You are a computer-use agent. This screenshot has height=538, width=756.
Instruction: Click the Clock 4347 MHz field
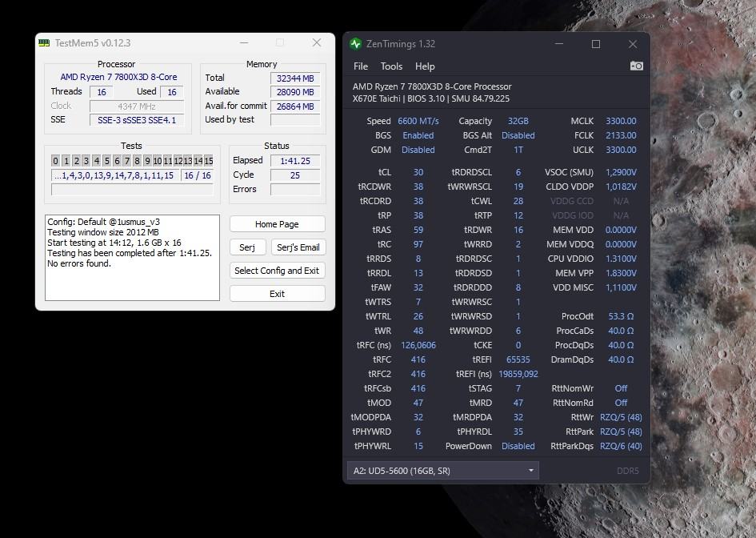coord(137,106)
